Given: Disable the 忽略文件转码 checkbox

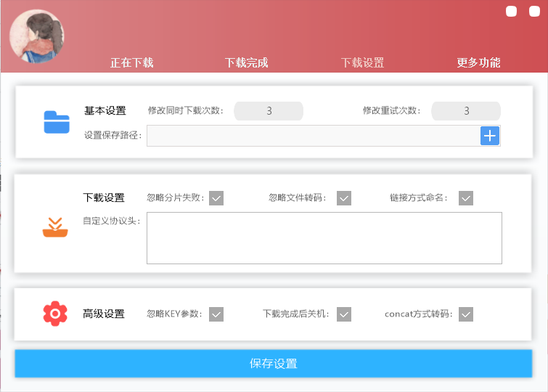Looking at the screenshot, I should coord(344,198).
